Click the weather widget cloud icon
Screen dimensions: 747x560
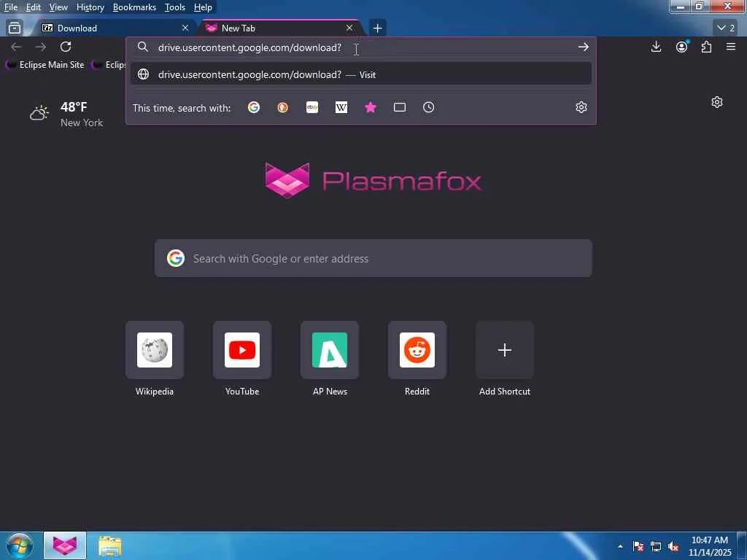(39, 113)
